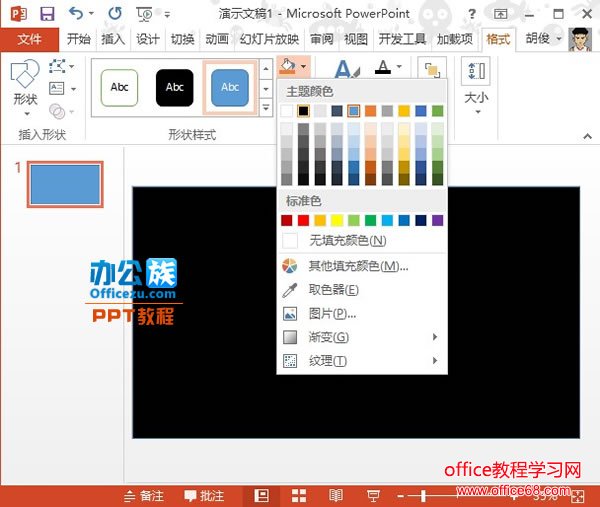Click the Arrange icon

click(432, 70)
